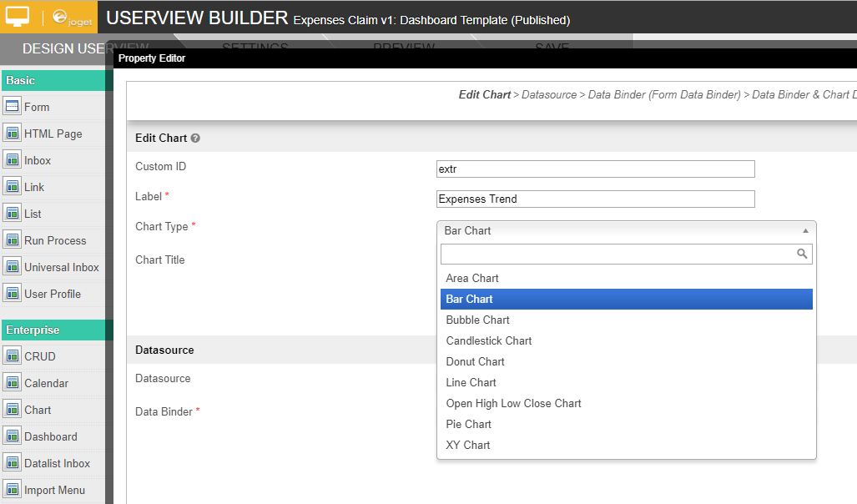Click the Datasource section heading
Viewport: 857px width, 504px height.
point(164,350)
